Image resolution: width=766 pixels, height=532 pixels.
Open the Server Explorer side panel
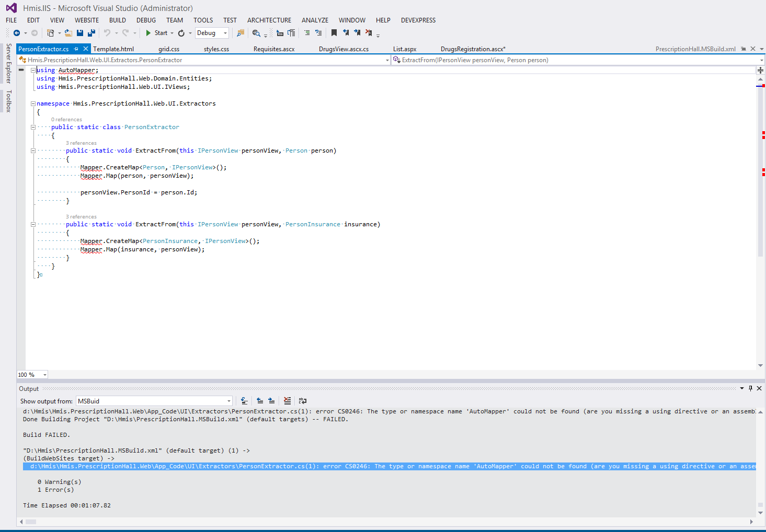8,63
